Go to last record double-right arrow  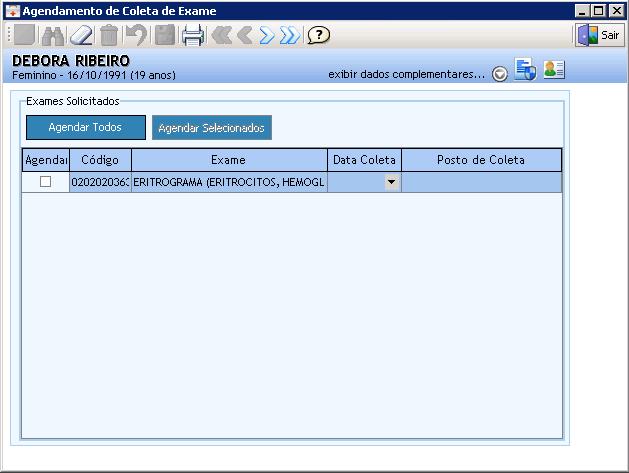click(x=290, y=35)
